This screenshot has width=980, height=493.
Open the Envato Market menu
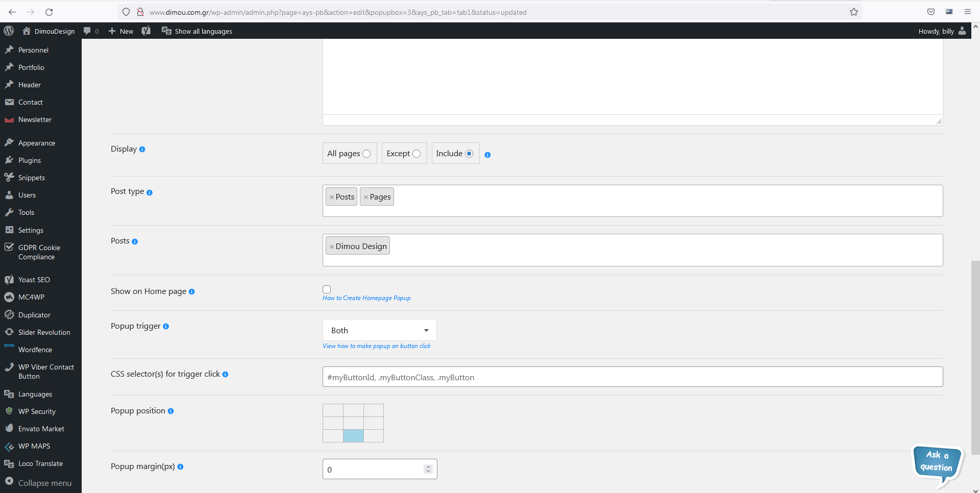point(41,429)
